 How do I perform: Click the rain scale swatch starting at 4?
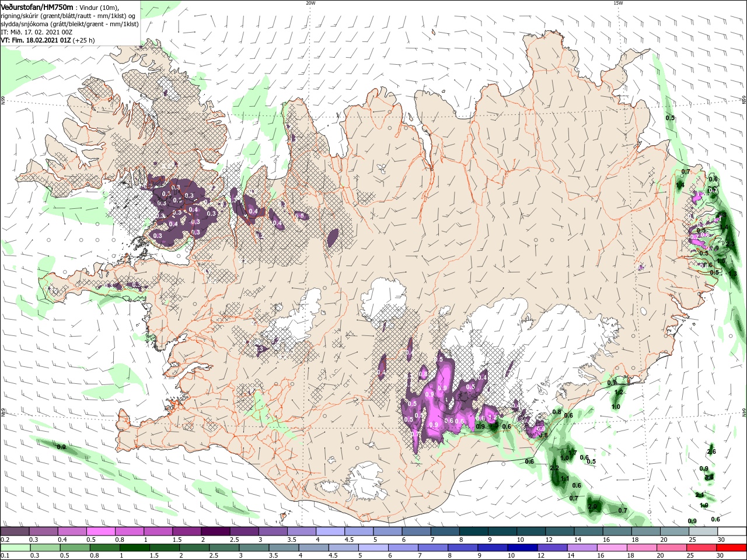[x=313, y=548]
